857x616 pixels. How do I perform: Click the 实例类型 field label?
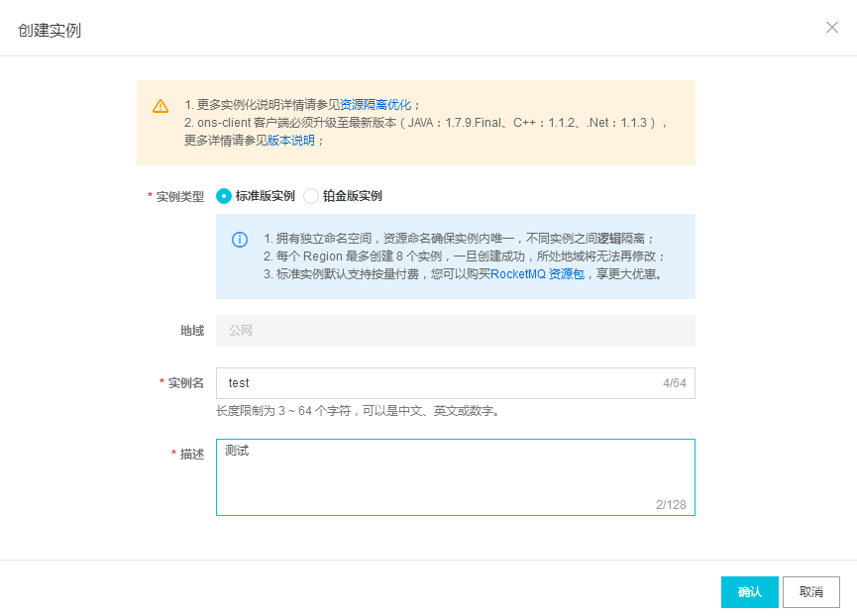[x=179, y=196]
